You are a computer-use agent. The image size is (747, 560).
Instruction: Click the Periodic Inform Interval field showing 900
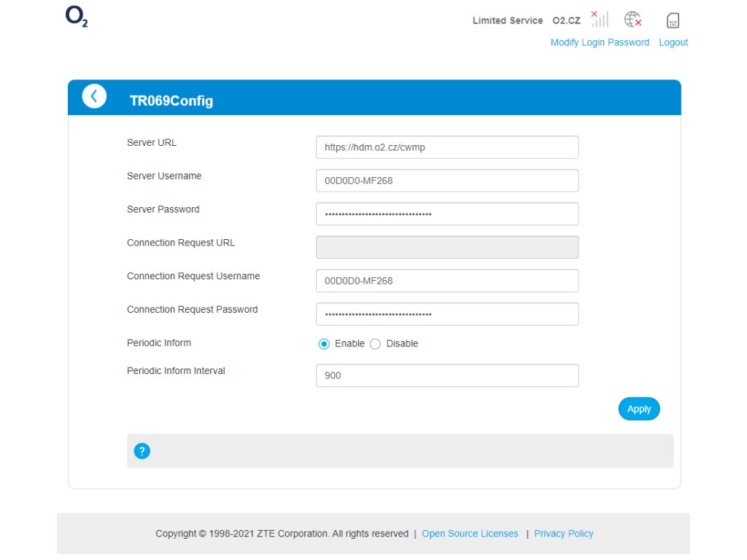pyautogui.click(x=447, y=376)
